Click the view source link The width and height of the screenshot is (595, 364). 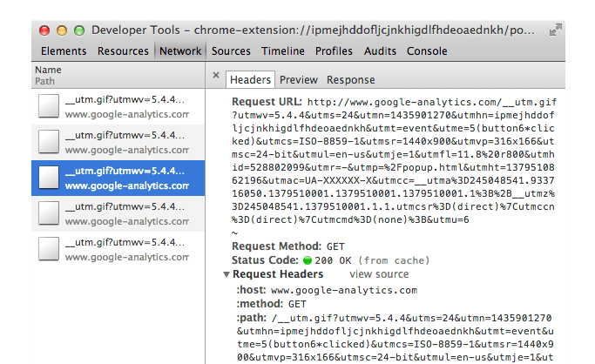click(x=378, y=274)
